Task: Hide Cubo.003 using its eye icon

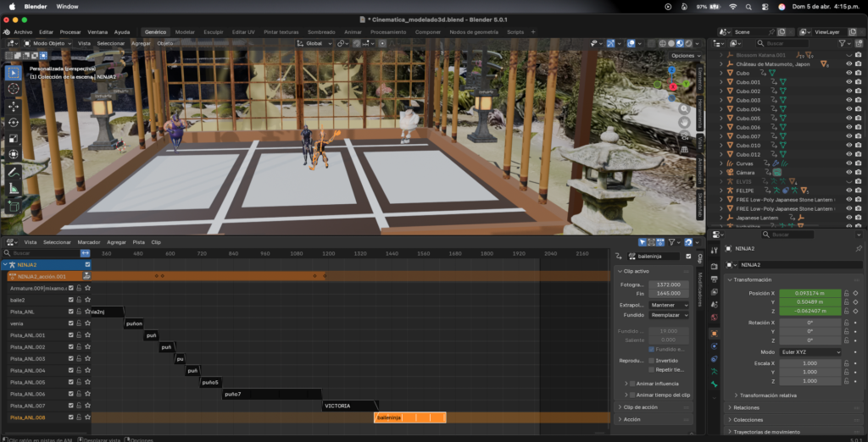Action: coord(849,100)
